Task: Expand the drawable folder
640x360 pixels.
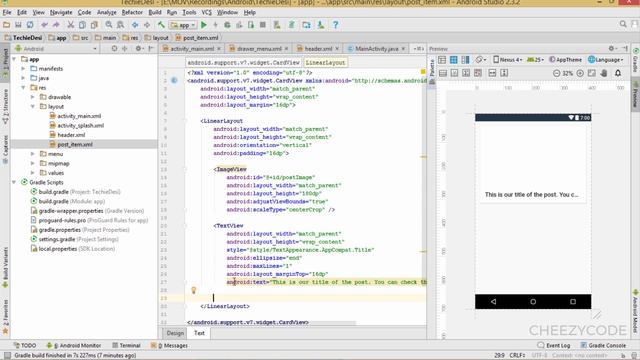Action: point(33,97)
